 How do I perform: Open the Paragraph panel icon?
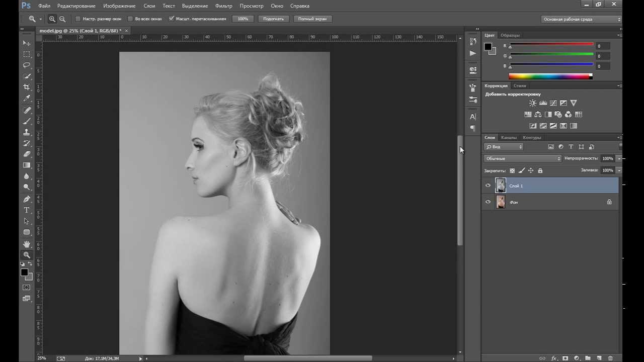pos(472,128)
